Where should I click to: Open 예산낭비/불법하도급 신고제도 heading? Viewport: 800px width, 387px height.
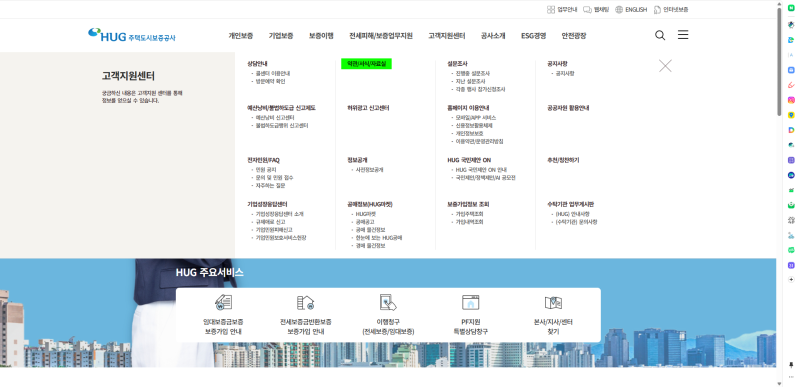pyautogui.click(x=282, y=108)
